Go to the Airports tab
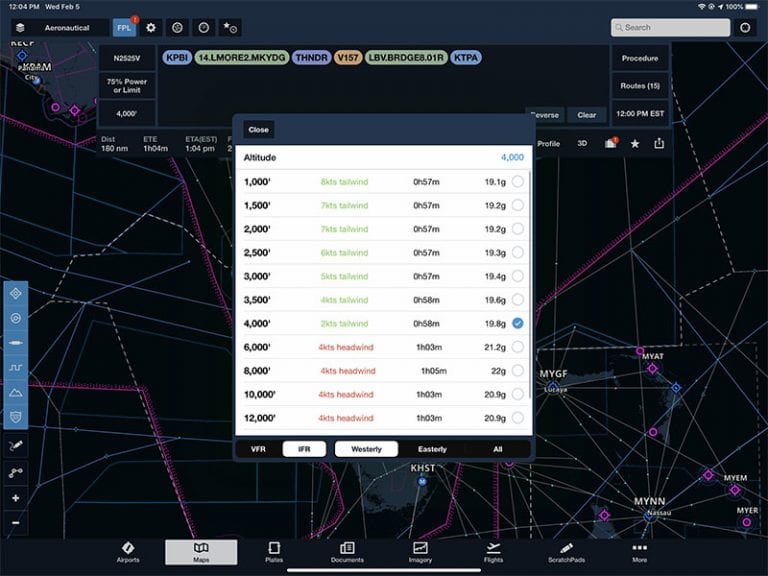The width and height of the screenshot is (768, 576). tap(128, 552)
